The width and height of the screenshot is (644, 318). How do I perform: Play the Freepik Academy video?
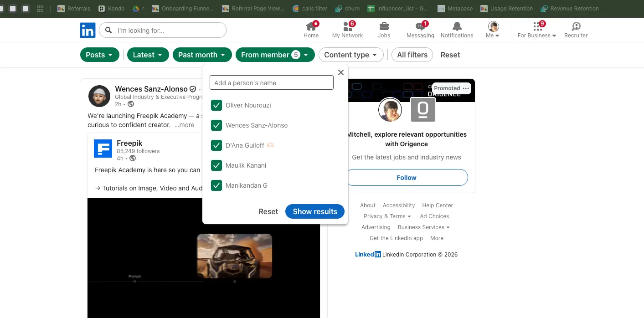click(204, 258)
